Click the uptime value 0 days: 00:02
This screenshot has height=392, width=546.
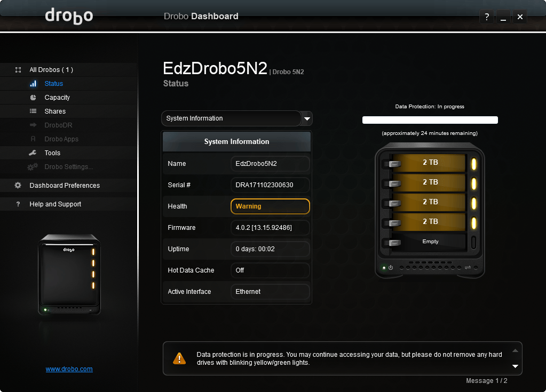(270, 249)
